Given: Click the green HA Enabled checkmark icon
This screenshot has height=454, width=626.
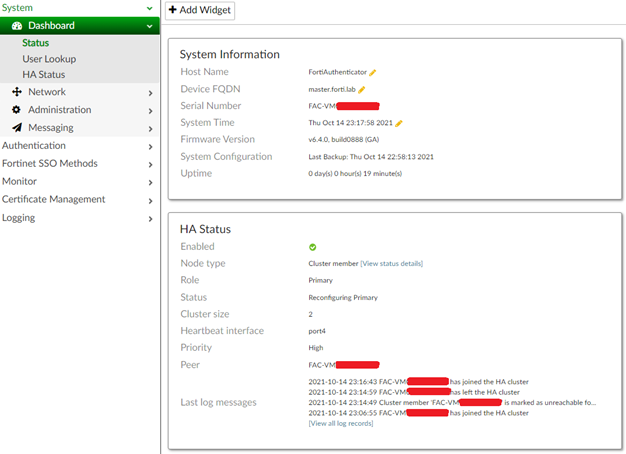Looking at the screenshot, I should pyautogui.click(x=313, y=247).
